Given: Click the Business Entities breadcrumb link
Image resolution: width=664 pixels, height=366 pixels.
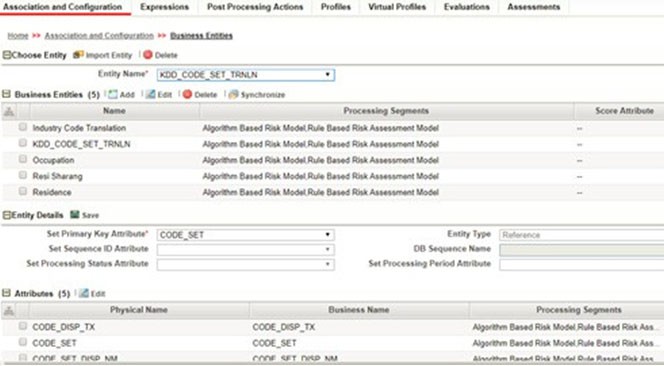Looking at the screenshot, I should [202, 36].
